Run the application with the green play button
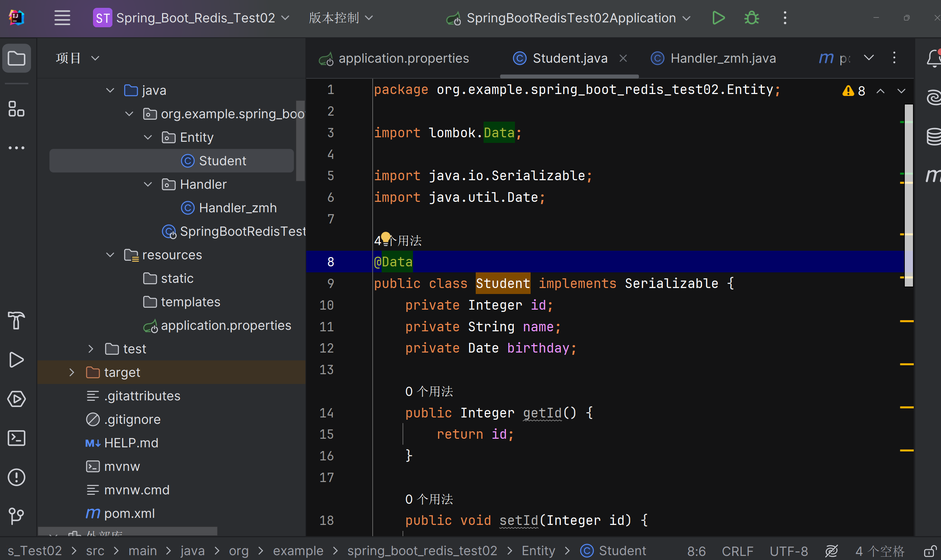Image resolution: width=941 pixels, height=560 pixels. point(718,18)
